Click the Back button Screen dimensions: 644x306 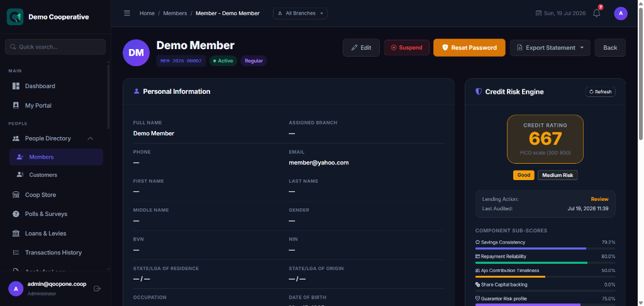pos(610,48)
